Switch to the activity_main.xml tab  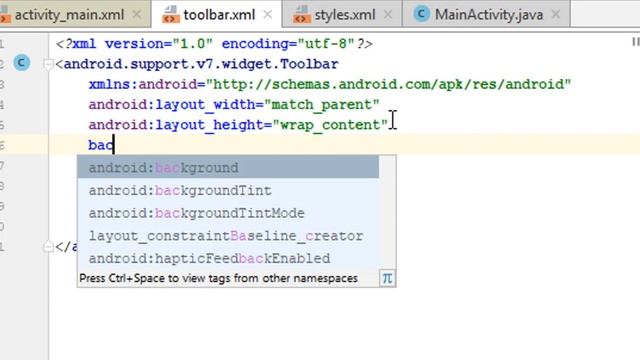coord(69,15)
